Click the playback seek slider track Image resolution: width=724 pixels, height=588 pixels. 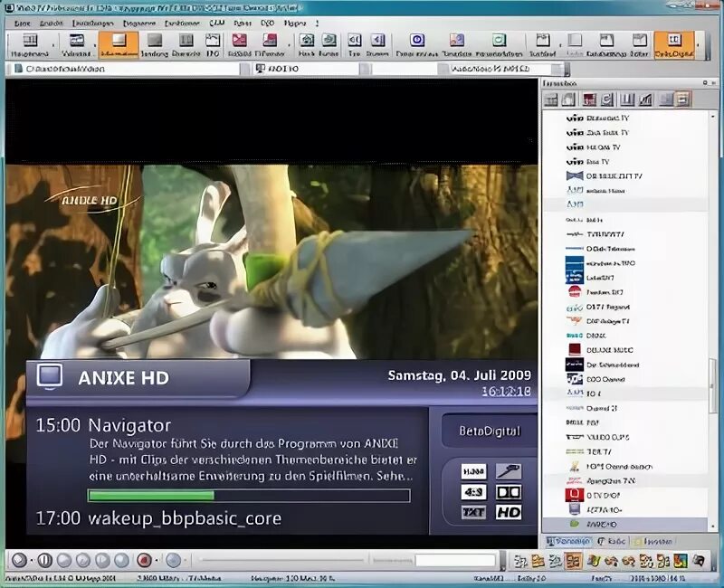(x=281, y=560)
